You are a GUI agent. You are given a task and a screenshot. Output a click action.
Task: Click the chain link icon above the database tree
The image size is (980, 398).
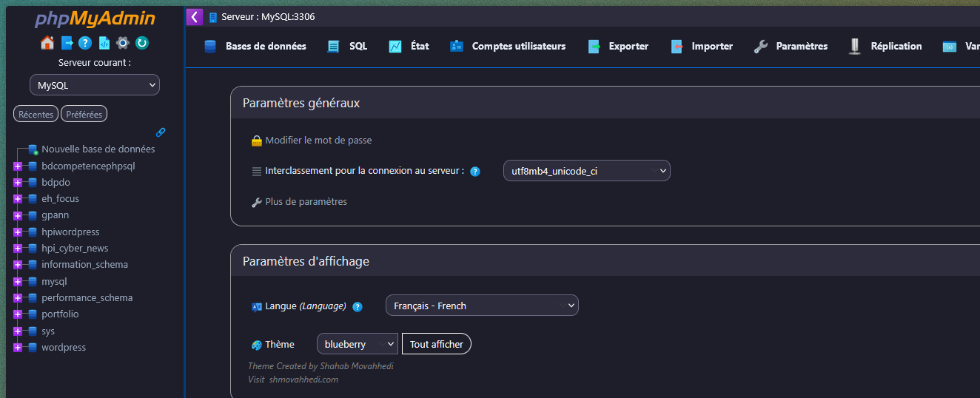click(161, 132)
